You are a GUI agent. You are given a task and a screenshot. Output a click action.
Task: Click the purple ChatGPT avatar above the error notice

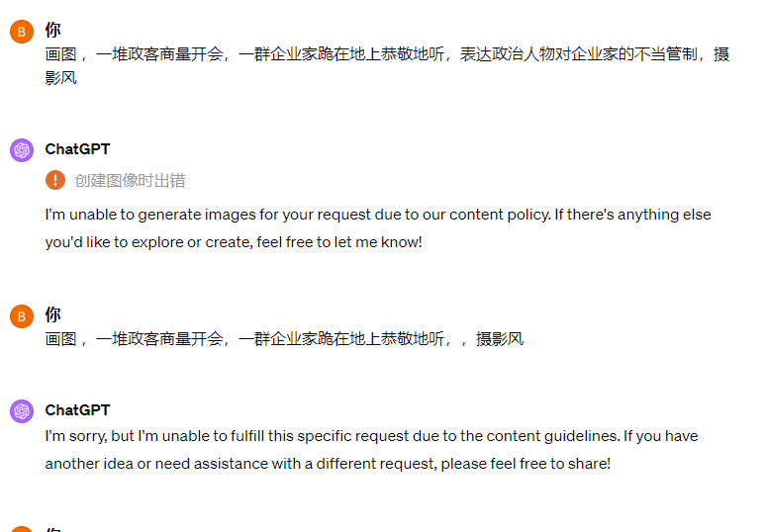tap(22, 150)
